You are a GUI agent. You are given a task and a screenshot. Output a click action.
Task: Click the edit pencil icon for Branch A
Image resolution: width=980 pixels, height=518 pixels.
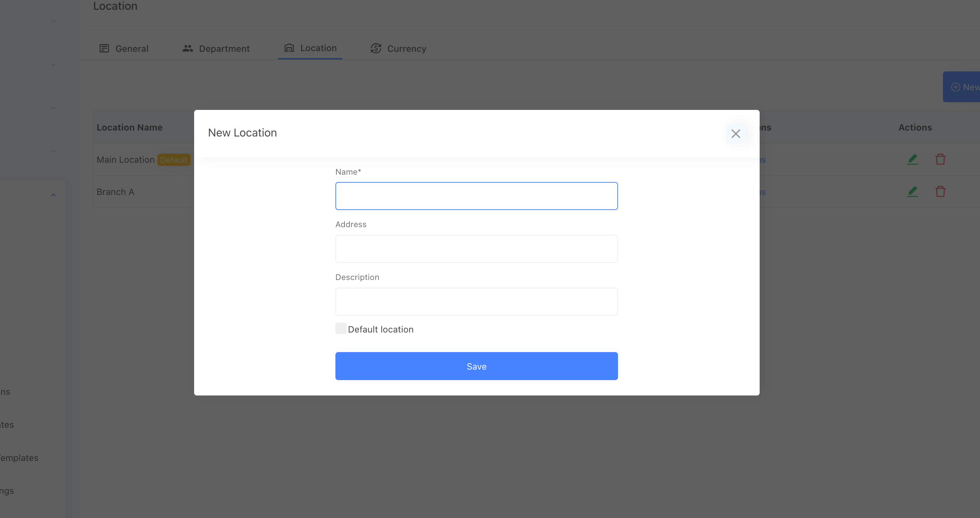(912, 191)
